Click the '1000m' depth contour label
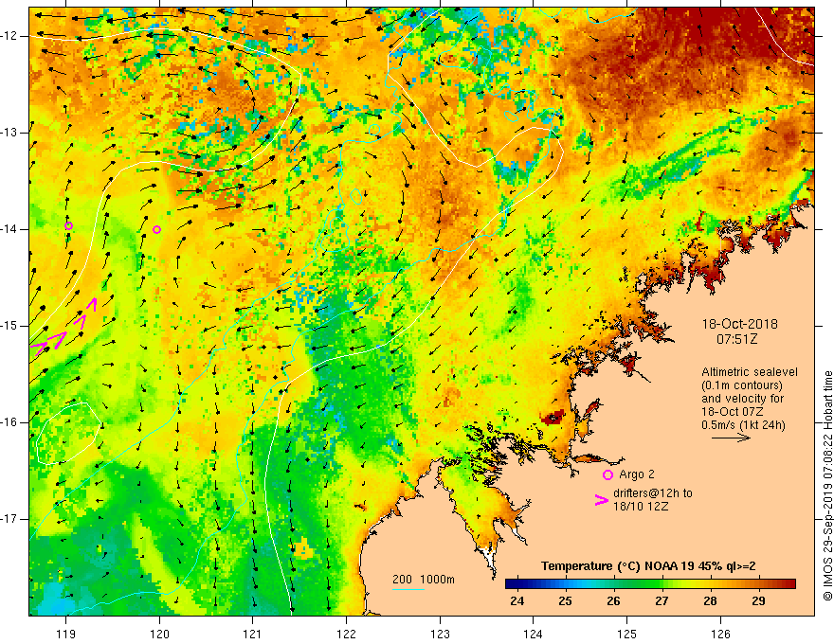The width and height of the screenshot is (834, 644). point(437,580)
